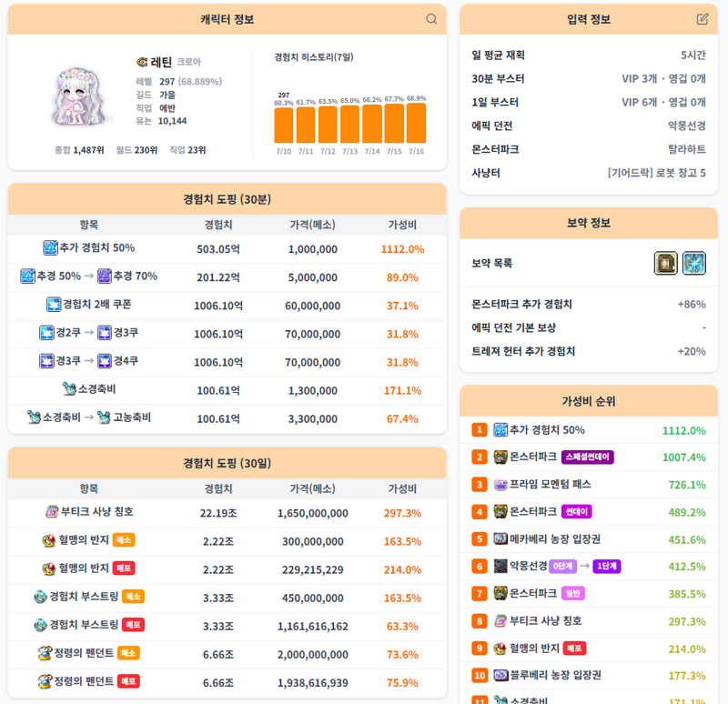Screen dimensions: 728x704
Task: Click the 1일 부스터 VIP 6개 value
Action: 663,103
